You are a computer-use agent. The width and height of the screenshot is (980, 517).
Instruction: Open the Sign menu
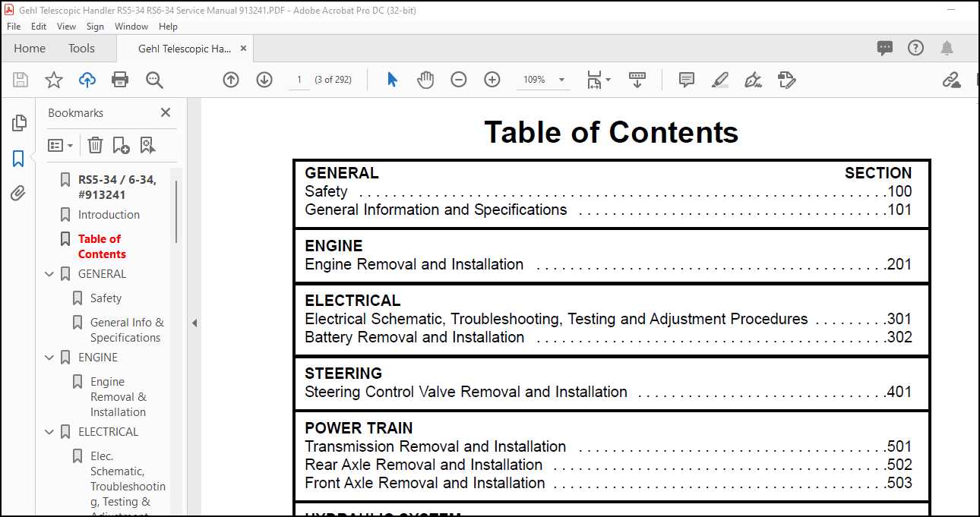click(x=96, y=26)
